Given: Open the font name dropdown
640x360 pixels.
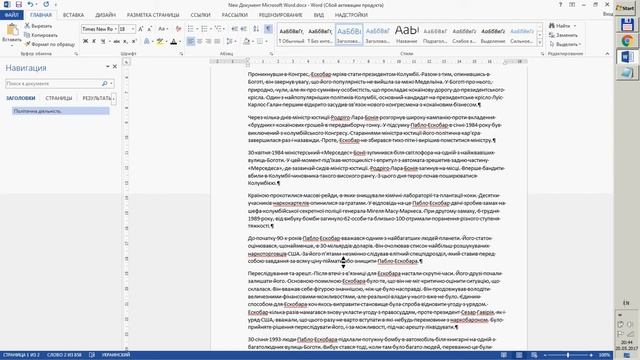Looking at the screenshot, I should point(116,29).
